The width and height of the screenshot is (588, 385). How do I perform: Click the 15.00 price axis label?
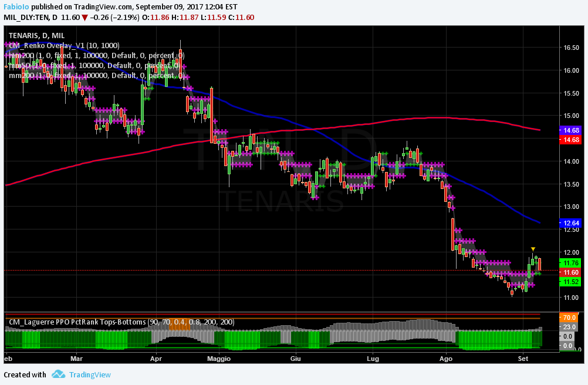tap(571, 116)
